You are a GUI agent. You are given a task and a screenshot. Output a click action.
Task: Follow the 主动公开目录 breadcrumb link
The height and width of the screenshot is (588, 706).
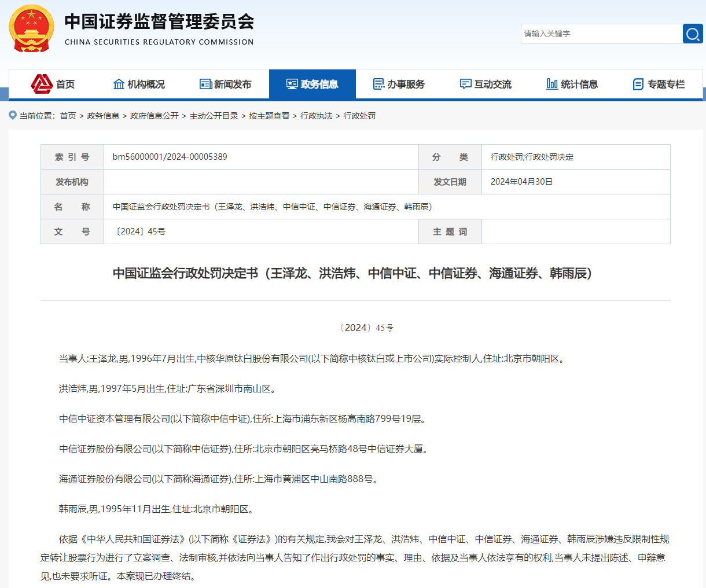coord(214,116)
